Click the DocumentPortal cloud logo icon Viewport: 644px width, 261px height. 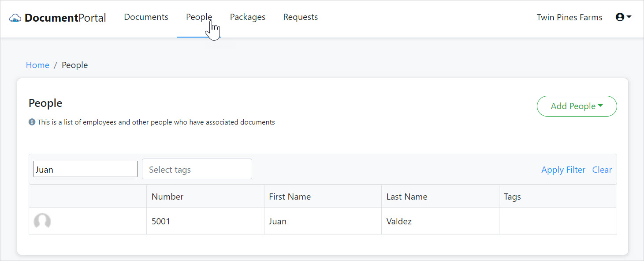pos(15,18)
